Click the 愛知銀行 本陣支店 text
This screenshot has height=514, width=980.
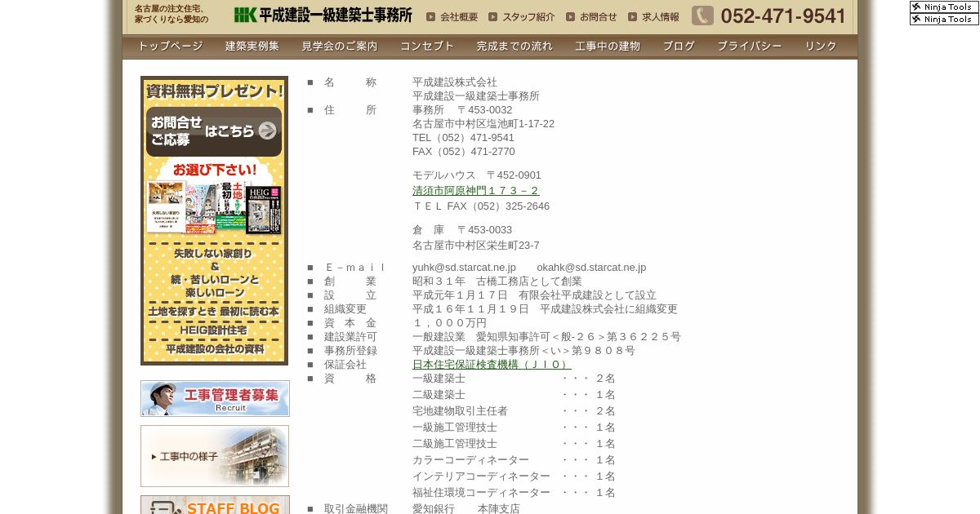(x=466, y=509)
